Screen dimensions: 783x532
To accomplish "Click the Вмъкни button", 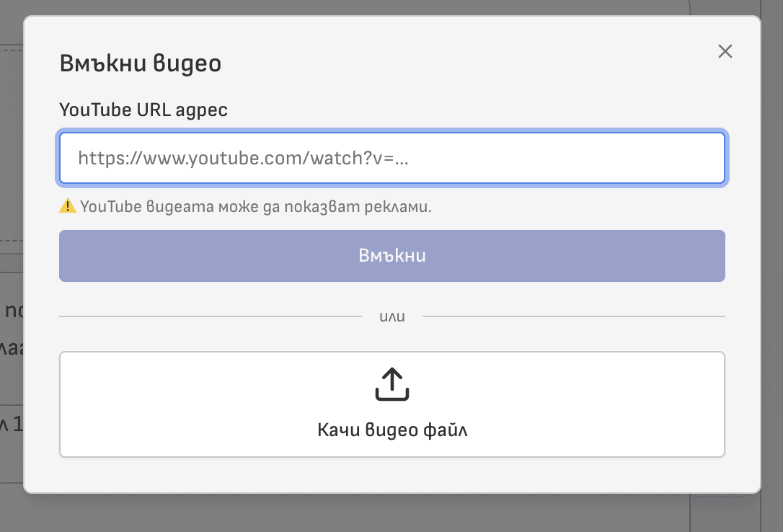I will (x=392, y=255).
